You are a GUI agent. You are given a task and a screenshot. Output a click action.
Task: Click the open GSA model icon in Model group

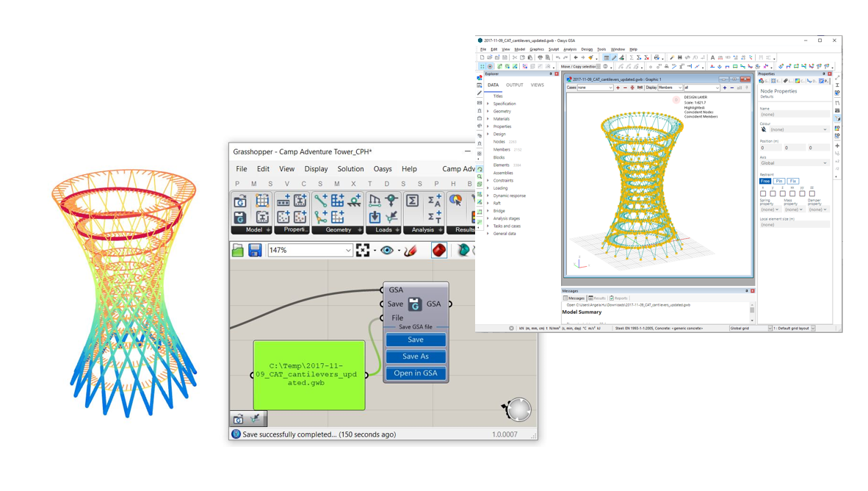tap(240, 201)
